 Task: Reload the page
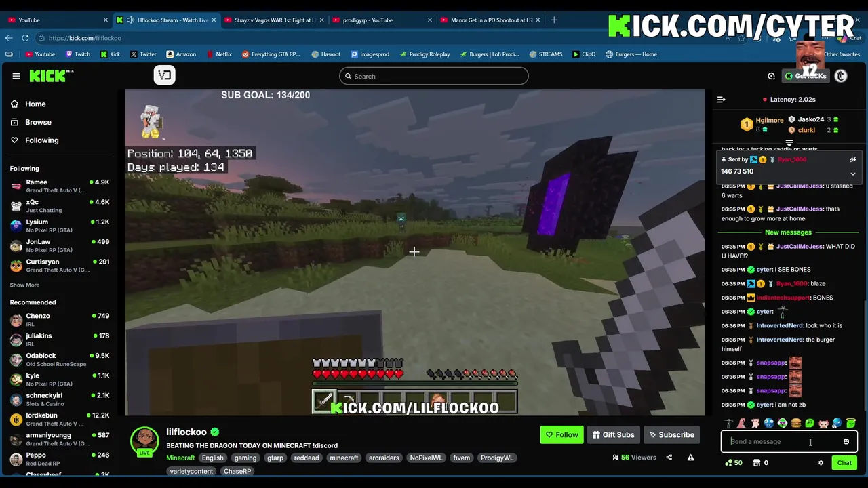25,38
